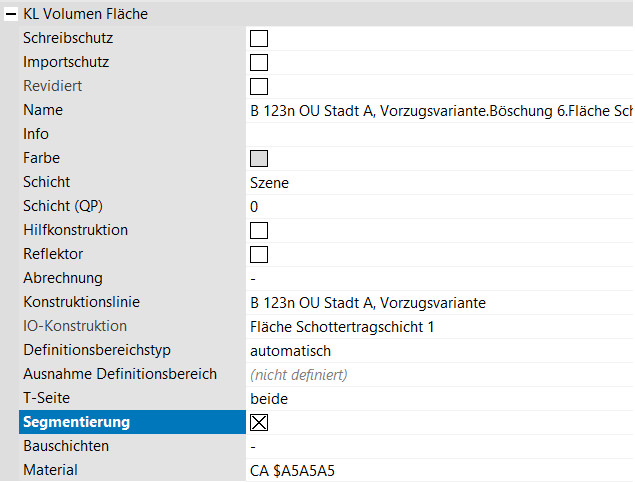
Task: Enable the Schreibschutz checkbox
Action: click(259, 39)
